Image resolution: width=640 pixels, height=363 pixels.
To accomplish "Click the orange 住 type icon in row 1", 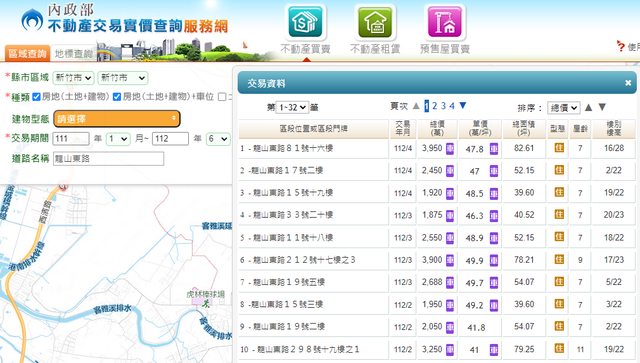I will pyautogui.click(x=559, y=148).
